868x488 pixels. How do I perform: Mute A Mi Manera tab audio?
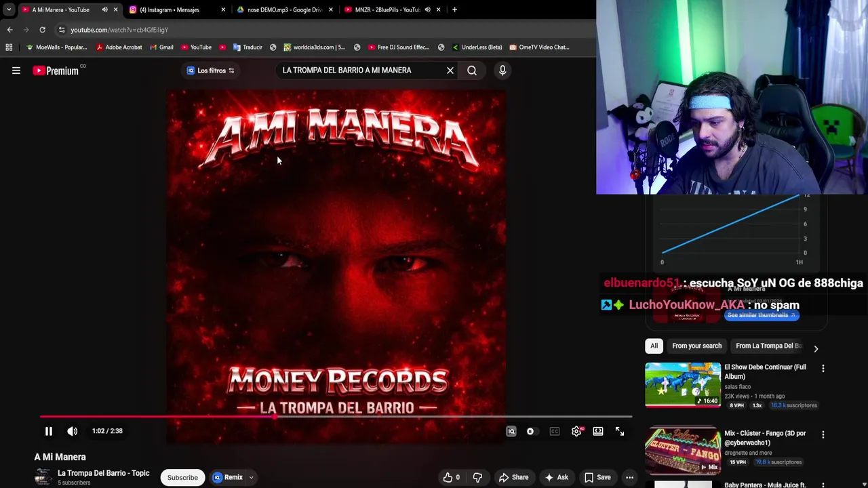[104, 9]
